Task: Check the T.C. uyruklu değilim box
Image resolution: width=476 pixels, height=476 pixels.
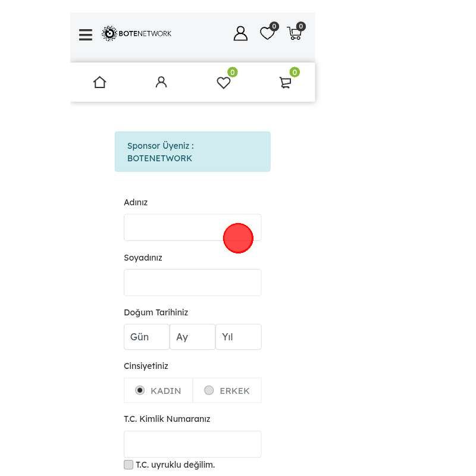Action: pos(129,465)
